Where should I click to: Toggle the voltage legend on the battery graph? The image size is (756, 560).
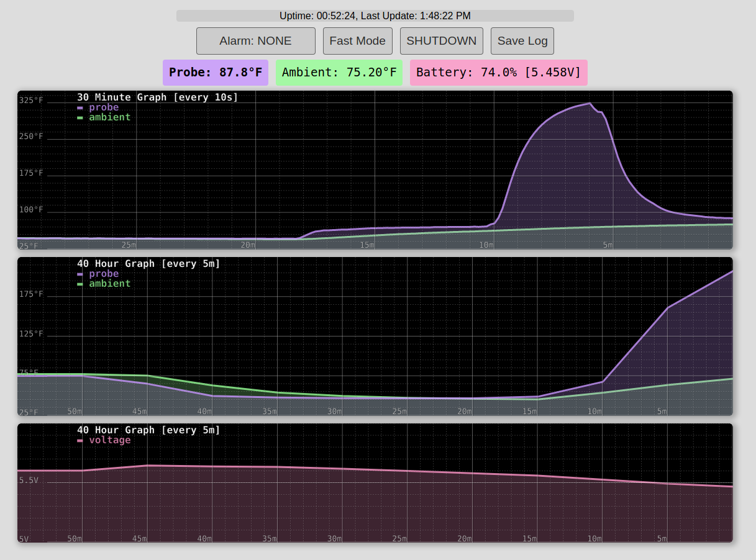point(109,440)
